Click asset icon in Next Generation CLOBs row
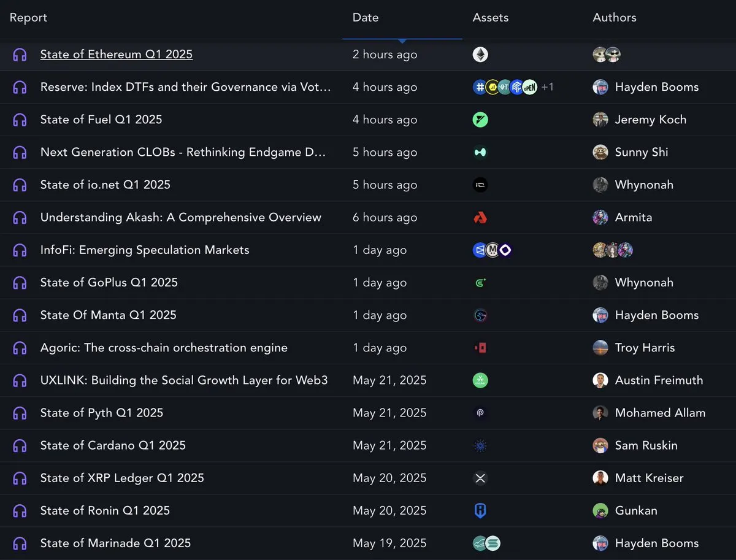This screenshot has width=736, height=560. [x=480, y=152]
